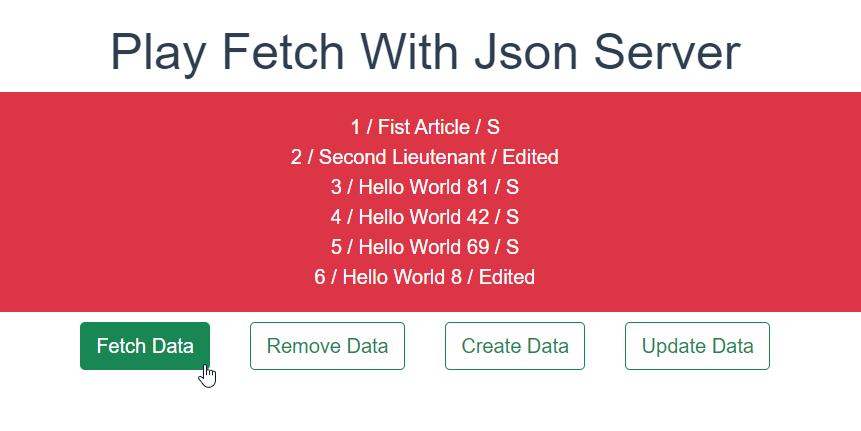The width and height of the screenshot is (861, 431).
Task: Click the 'Second Lieutenant' title text
Action: click(400, 157)
